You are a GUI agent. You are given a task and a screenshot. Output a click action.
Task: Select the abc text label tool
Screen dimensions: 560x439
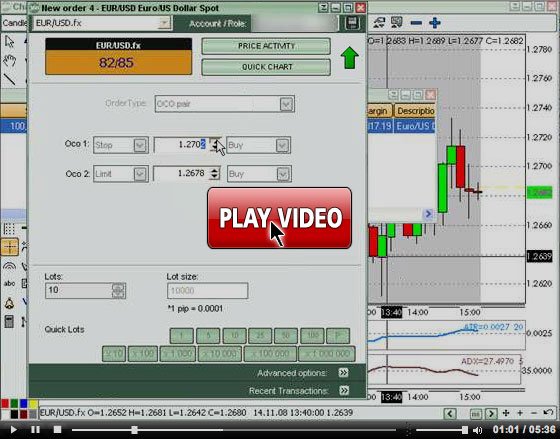pos(9,283)
